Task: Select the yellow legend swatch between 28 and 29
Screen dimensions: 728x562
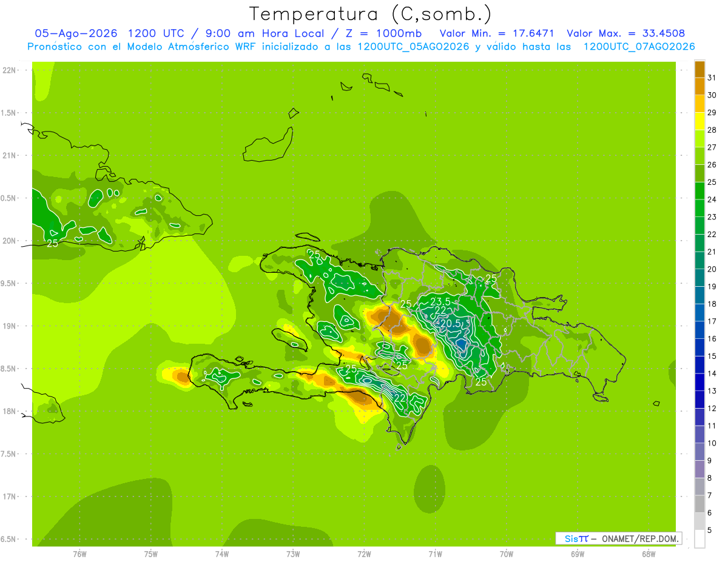Action: click(699, 121)
